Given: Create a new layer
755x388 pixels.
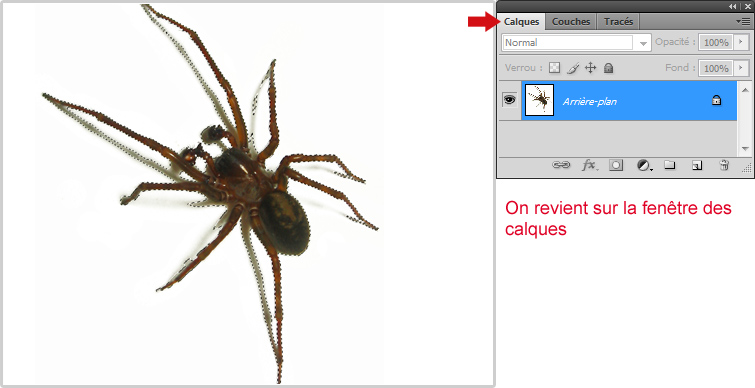Looking at the screenshot, I should coord(696,166).
